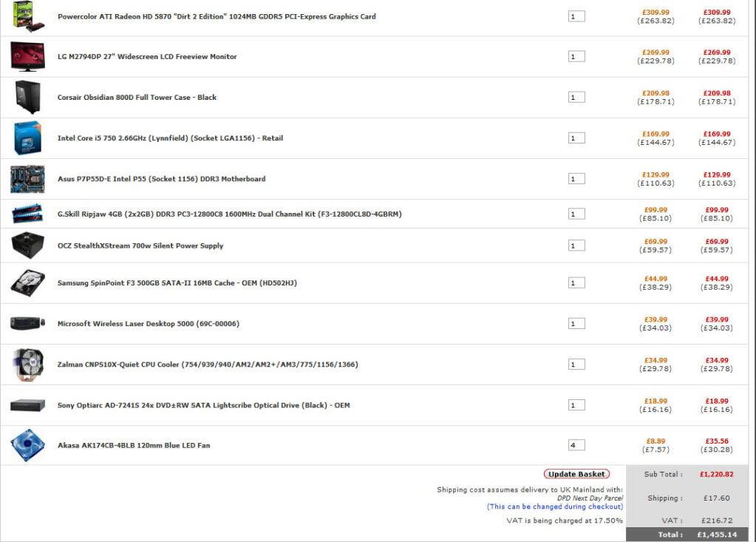
Task: Select the grand Total £1,455.14
Action: point(717,535)
